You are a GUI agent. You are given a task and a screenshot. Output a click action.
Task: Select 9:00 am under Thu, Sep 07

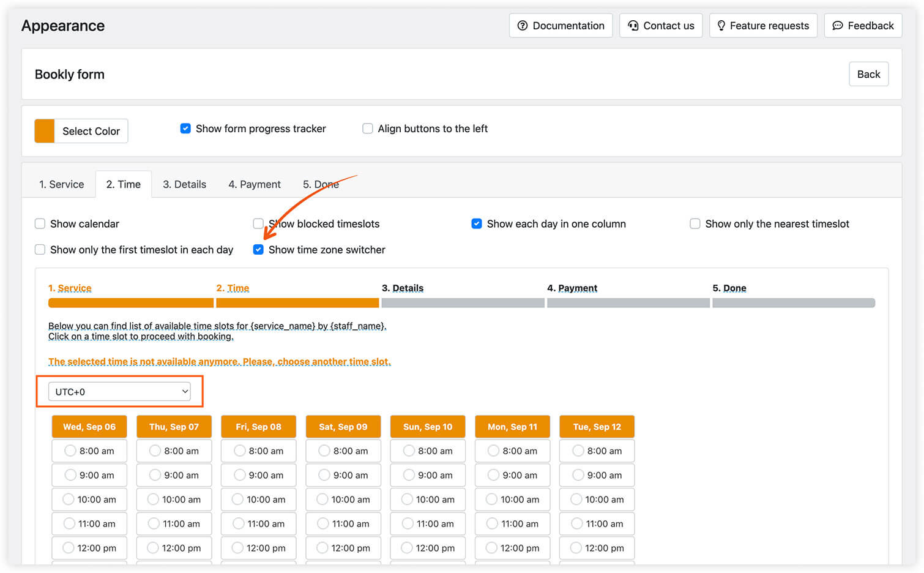point(174,475)
